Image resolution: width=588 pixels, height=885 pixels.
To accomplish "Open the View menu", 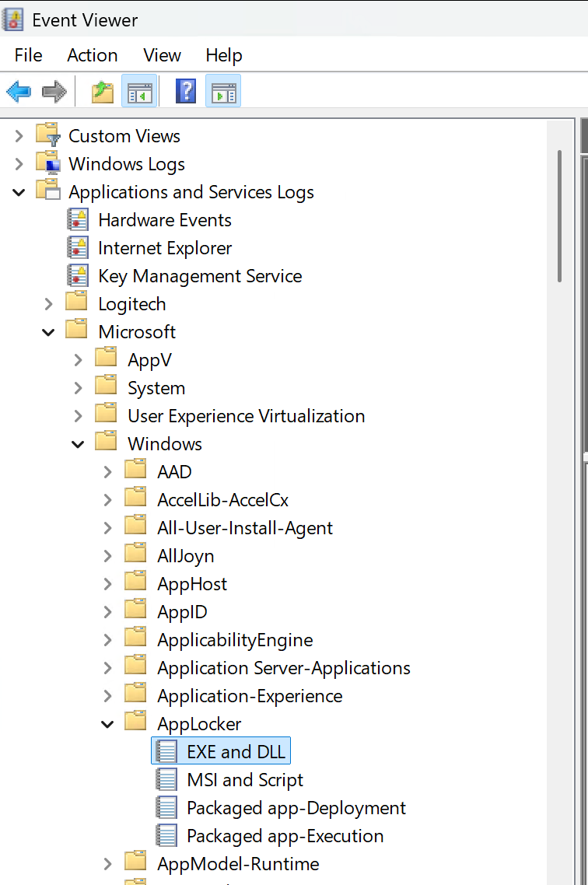I will (162, 55).
